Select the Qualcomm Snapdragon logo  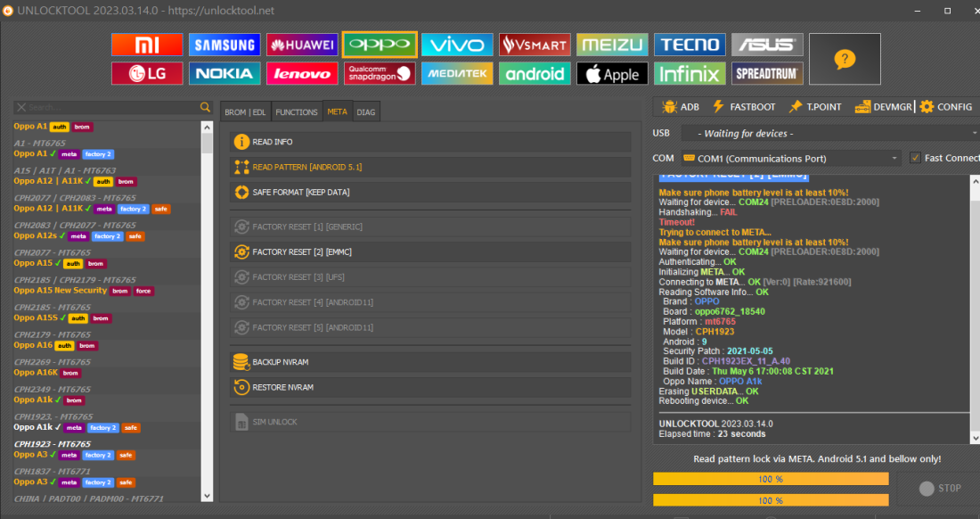[380, 74]
